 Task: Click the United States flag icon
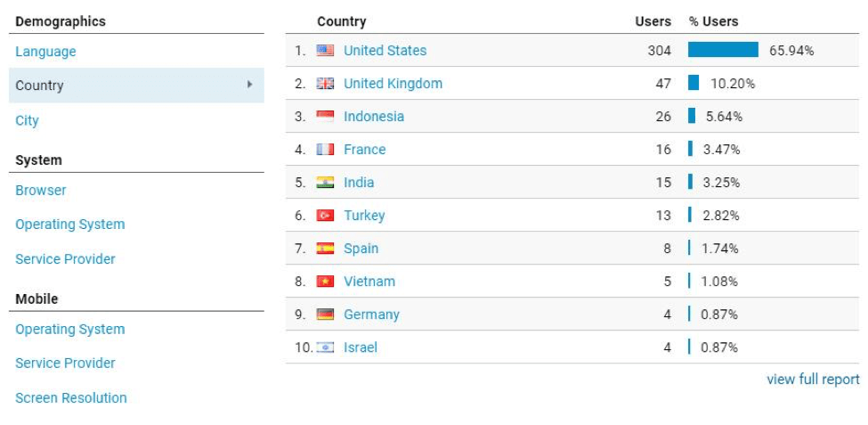point(325,51)
